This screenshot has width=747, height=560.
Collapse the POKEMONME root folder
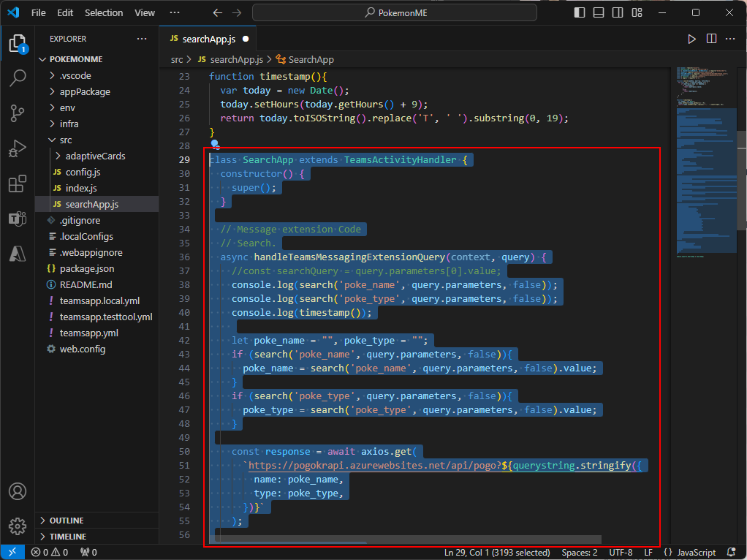point(97,59)
